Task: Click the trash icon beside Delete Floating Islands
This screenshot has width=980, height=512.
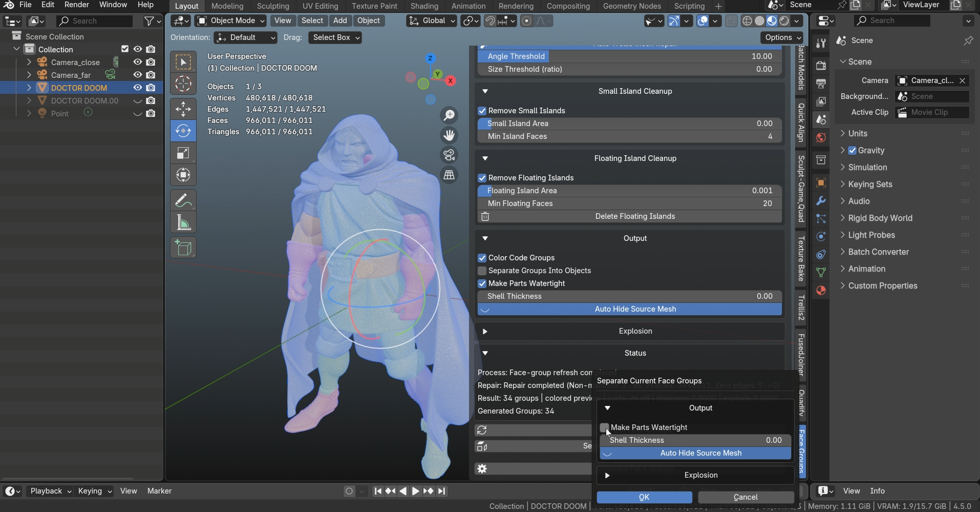Action: [x=485, y=216]
